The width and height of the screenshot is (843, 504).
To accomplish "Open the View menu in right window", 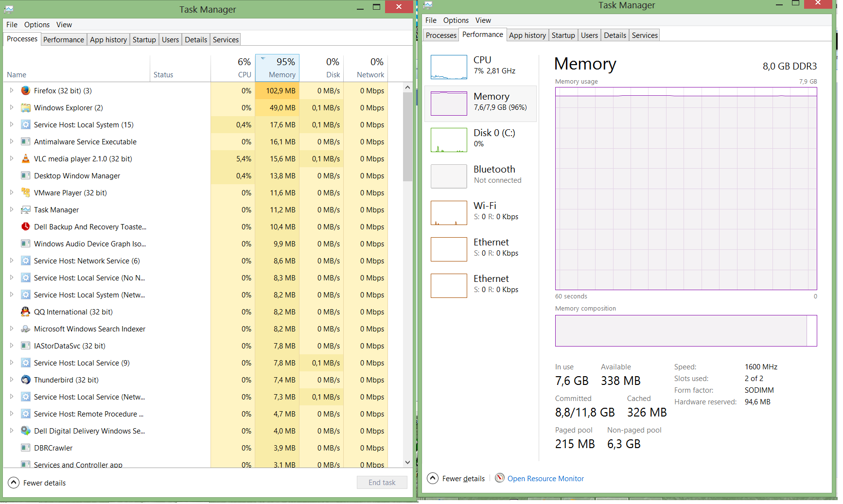I will click(x=483, y=20).
